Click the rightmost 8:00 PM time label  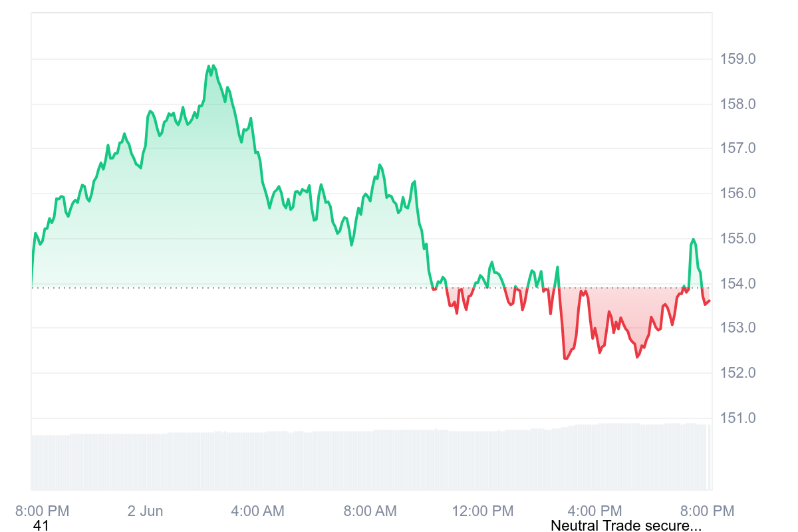coord(708,511)
